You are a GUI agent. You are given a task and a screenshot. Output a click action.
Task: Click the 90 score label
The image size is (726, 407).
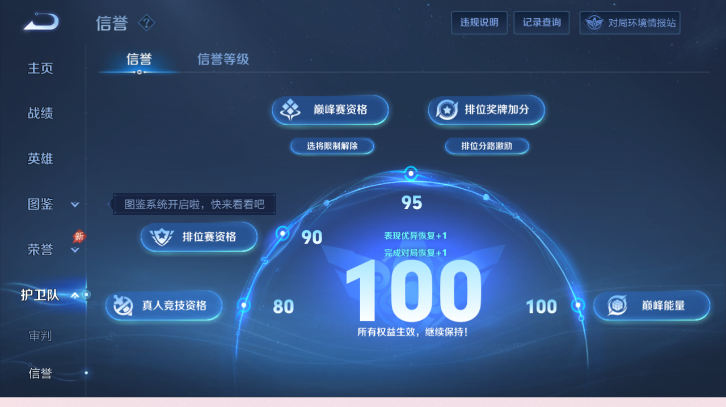[x=312, y=238]
